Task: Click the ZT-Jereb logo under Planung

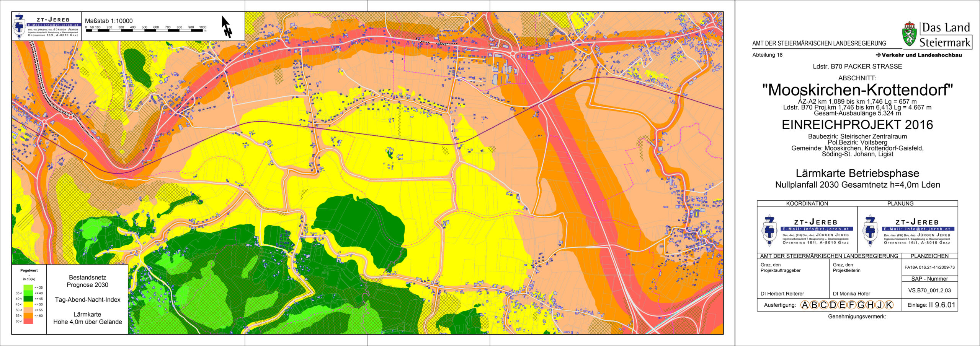Action: [x=870, y=231]
